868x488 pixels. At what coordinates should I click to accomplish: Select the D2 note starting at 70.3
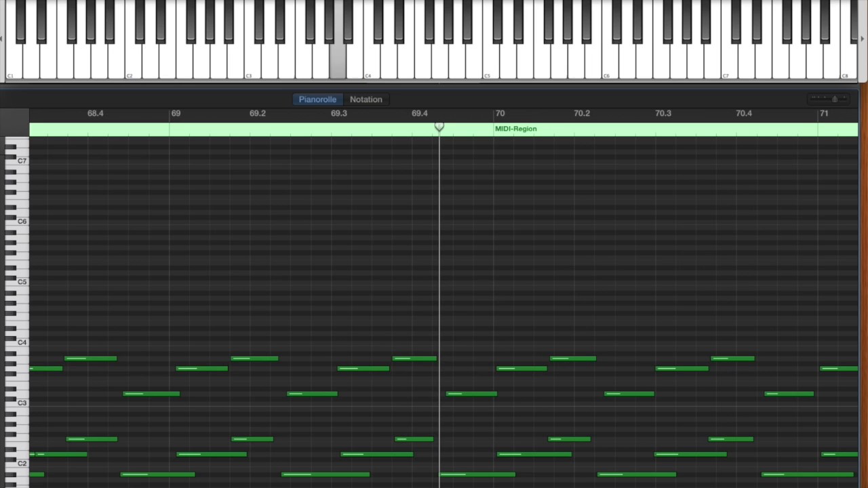click(x=690, y=454)
